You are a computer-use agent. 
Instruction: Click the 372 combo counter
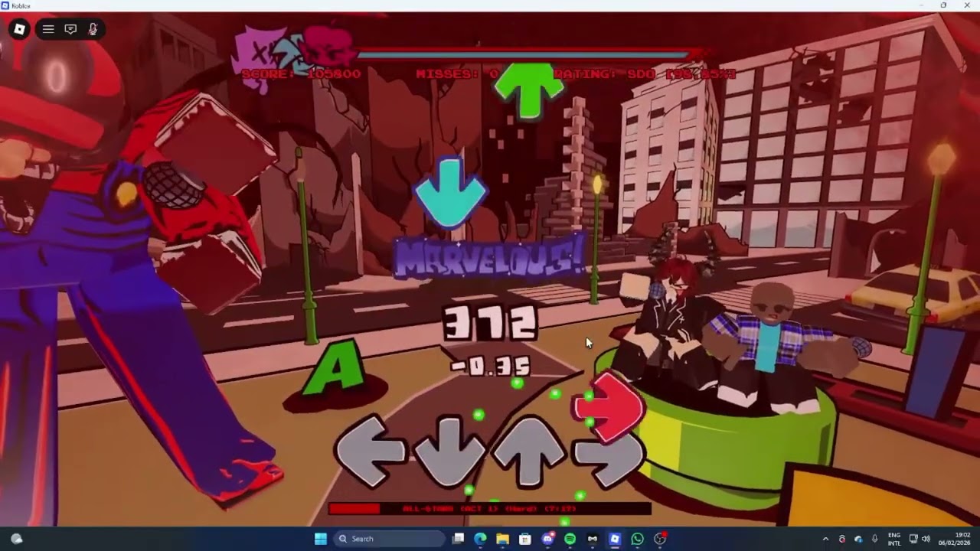coord(491,324)
